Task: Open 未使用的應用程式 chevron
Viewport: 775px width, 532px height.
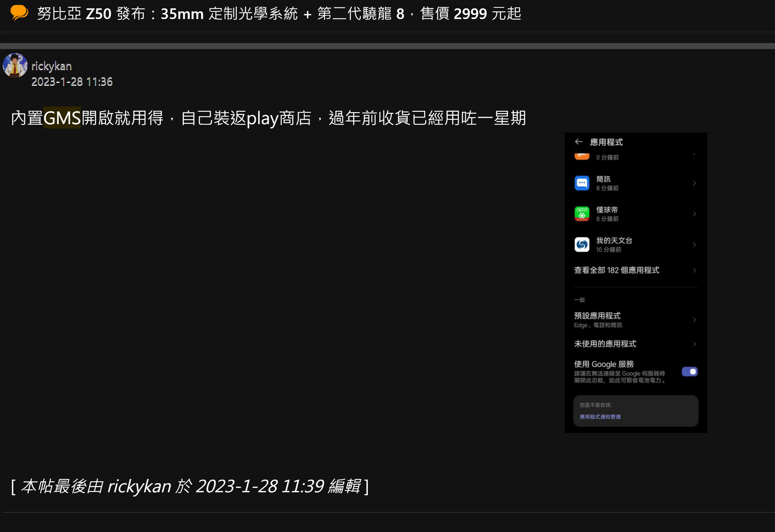Action: pyautogui.click(x=694, y=344)
